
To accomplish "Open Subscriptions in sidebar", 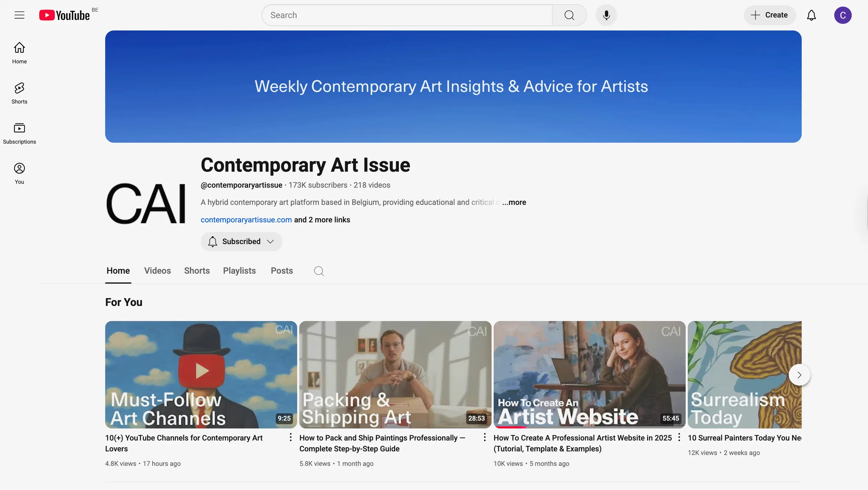I will pyautogui.click(x=20, y=133).
